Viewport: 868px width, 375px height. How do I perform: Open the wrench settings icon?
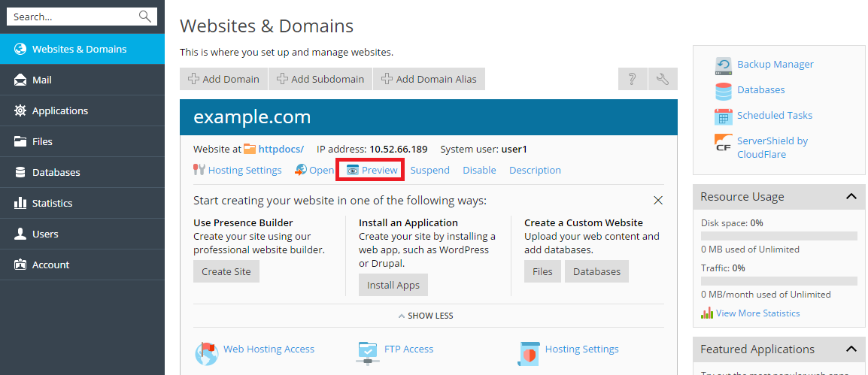pos(663,79)
